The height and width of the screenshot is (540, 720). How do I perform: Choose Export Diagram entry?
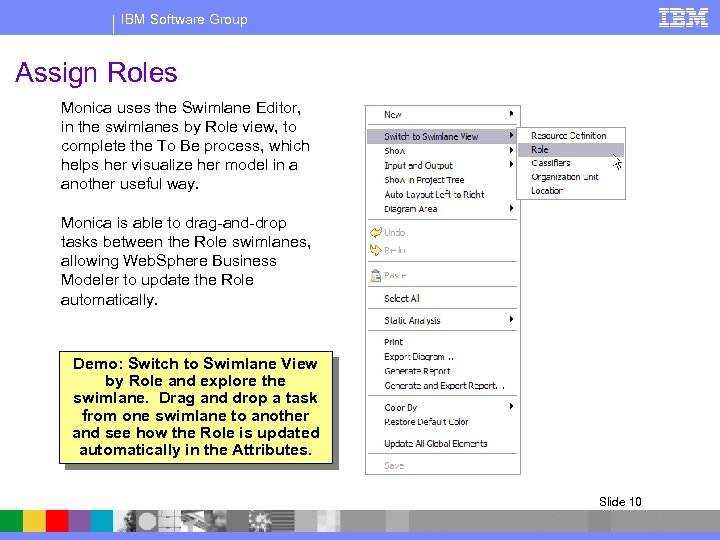[443, 357]
